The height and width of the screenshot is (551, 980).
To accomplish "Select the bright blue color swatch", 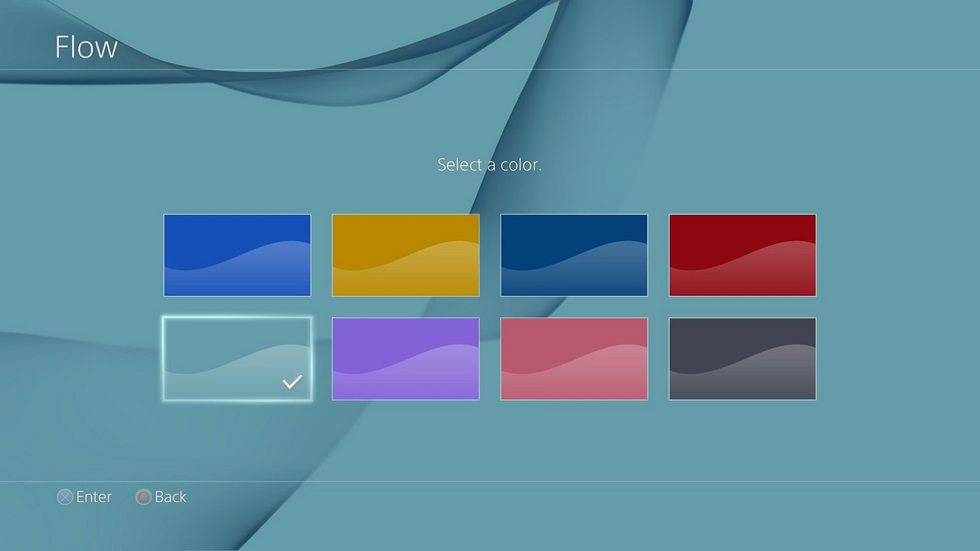I will tap(237, 255).
